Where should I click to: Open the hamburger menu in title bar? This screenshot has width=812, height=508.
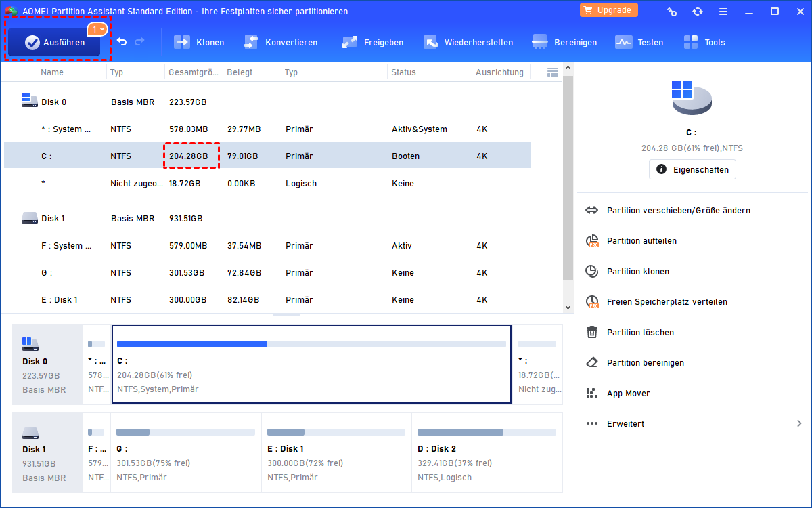point(723,12)
